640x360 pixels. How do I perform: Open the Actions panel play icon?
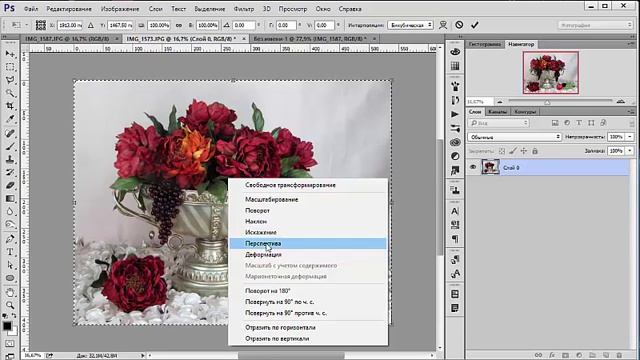pos(455,114)
